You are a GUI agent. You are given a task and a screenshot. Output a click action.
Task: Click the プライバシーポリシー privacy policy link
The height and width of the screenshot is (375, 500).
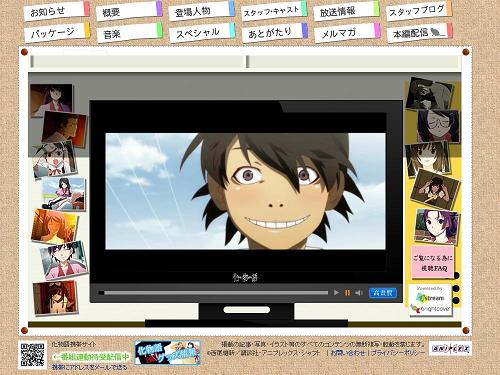(x=398, y=352)
